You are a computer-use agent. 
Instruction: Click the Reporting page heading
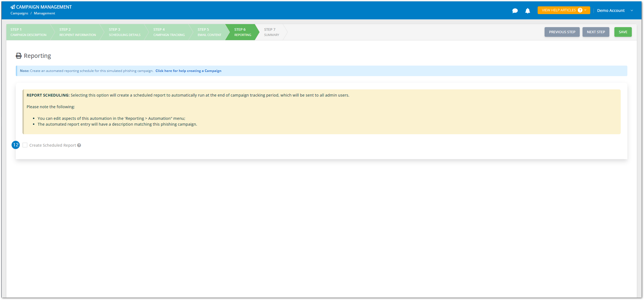(x=37, y=56)
